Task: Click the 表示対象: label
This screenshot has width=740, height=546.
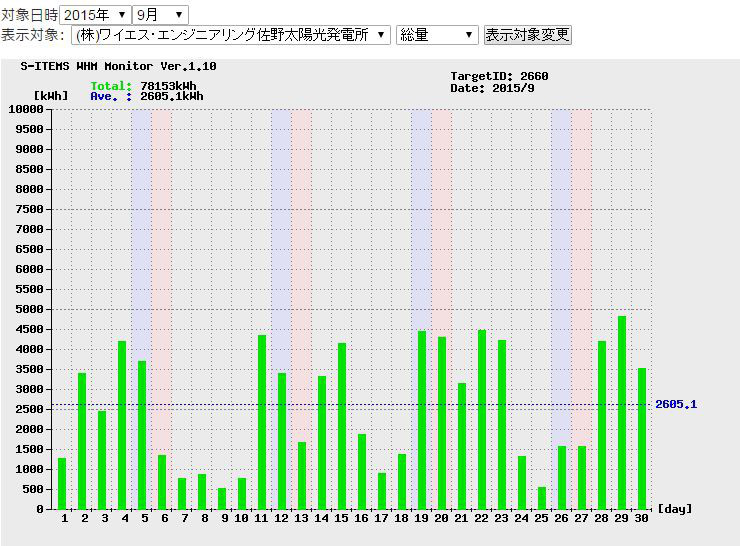Action: [33, 35]
